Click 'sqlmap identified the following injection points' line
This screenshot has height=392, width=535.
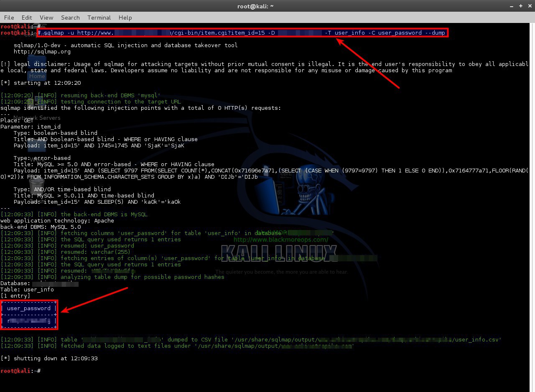click(x=141, y=108)
